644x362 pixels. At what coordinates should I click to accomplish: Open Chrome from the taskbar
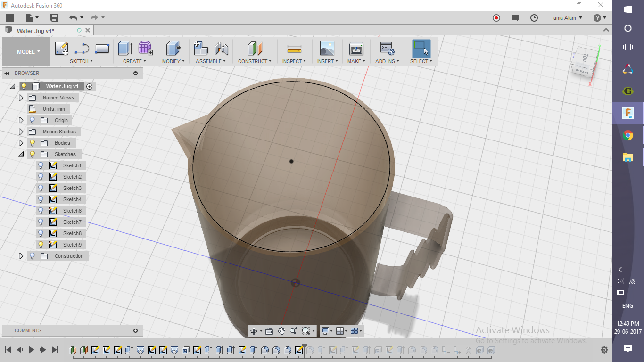coord(628,136)
